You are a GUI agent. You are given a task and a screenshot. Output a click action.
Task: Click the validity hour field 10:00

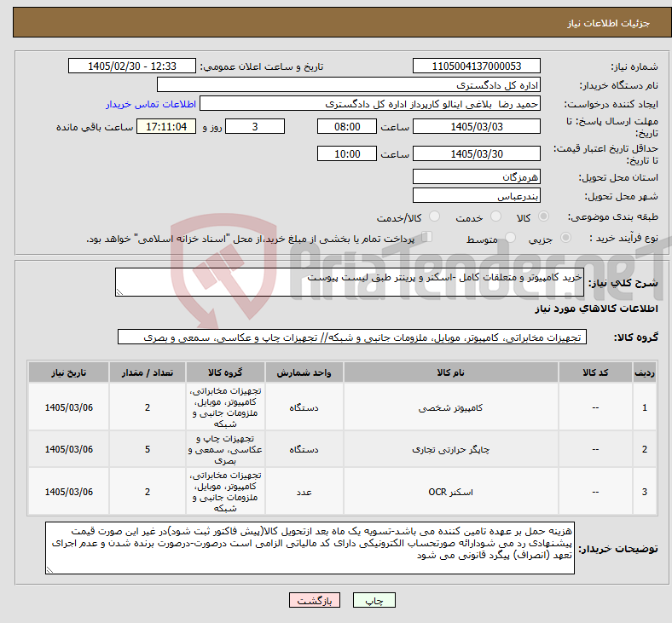click(347, 153)
